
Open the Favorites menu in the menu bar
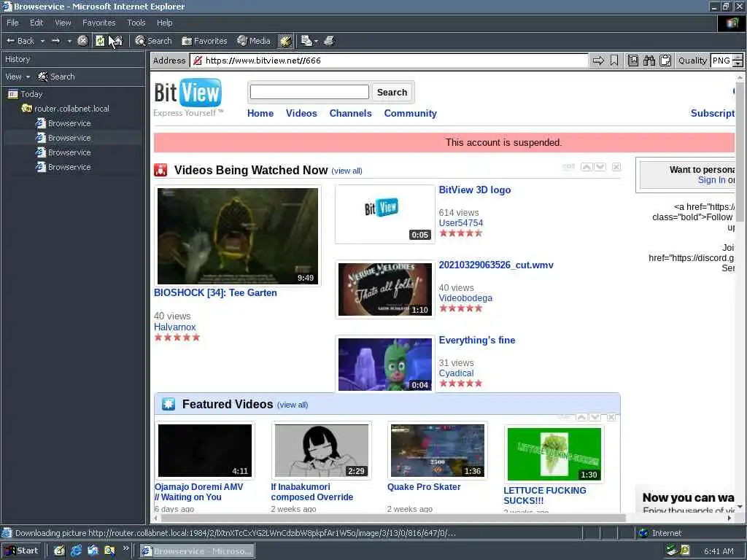pyautogui.click(x=98, y=23)
